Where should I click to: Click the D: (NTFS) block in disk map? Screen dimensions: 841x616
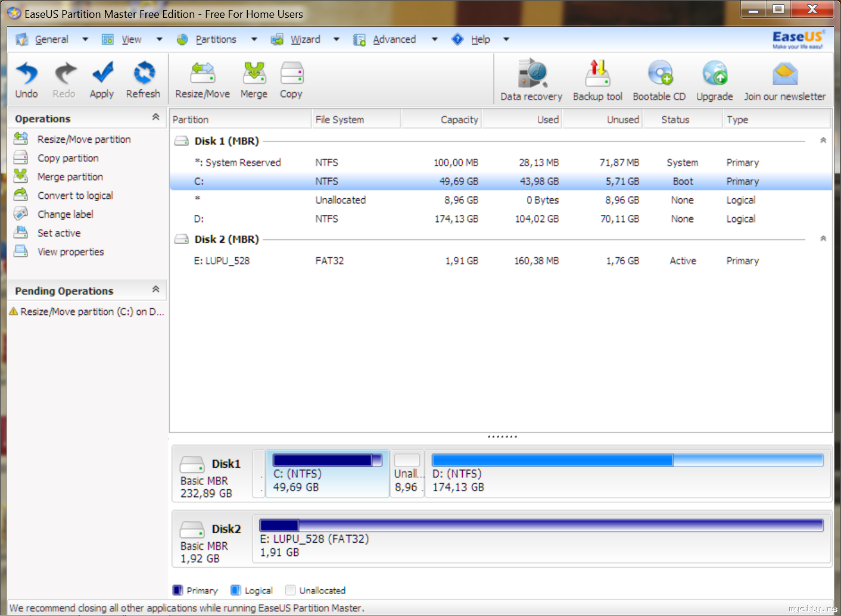pos(628,474)
